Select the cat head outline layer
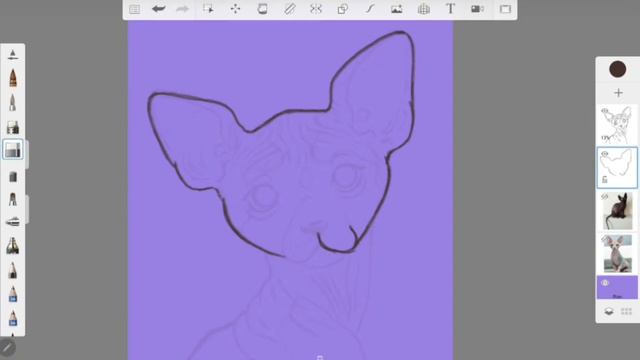This screenshot has height=360, width=640. click(x=617, y=167)
